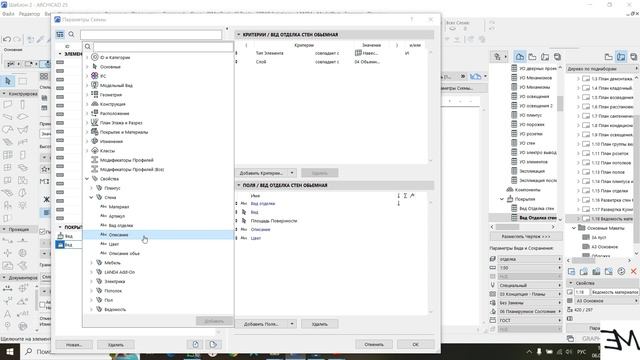Open Layout Book in the Navigator

point(545,57)
